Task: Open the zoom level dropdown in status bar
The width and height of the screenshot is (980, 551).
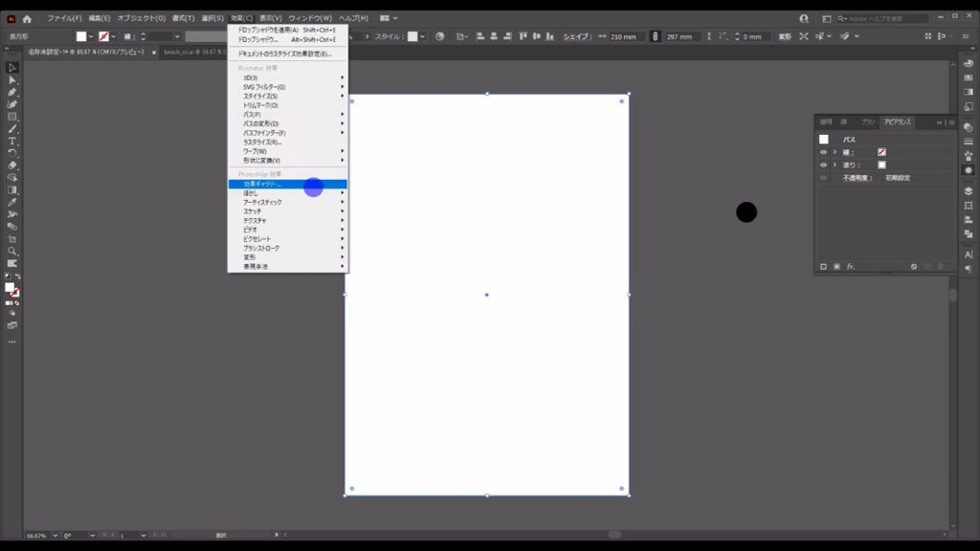Action: coord(55,536)
